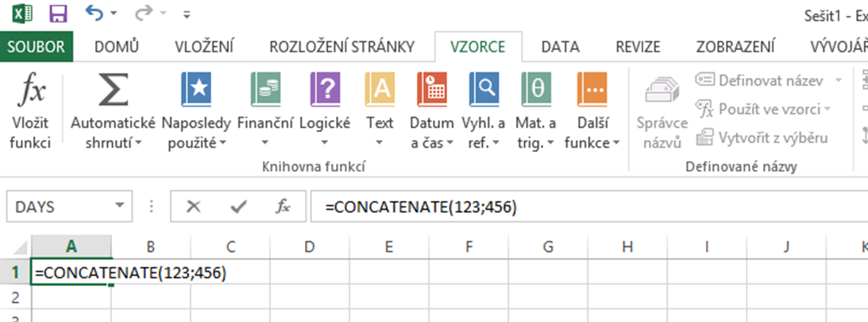Switch to the DATA ribbon tab
This screenshot has width=868, height=322.
pos(560,47)
